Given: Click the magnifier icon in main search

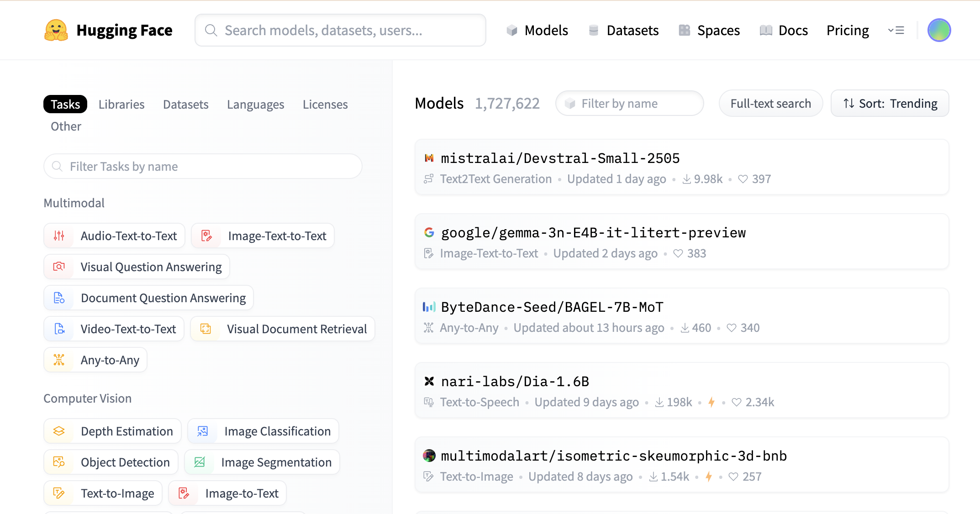Looking at the screenshot, I should (x=211, y=30).
